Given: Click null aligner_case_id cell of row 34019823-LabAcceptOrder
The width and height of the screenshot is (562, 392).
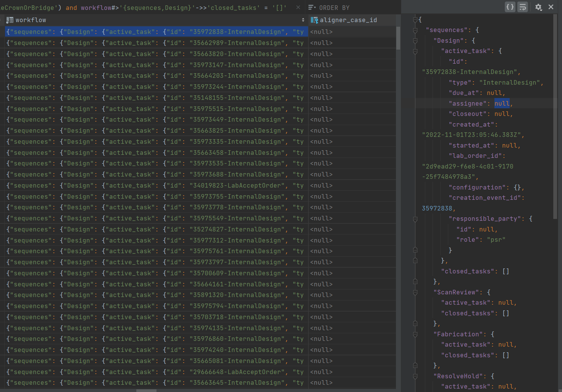Looking at the screenshot, I should pyautogui.click(x=352, y=186).
